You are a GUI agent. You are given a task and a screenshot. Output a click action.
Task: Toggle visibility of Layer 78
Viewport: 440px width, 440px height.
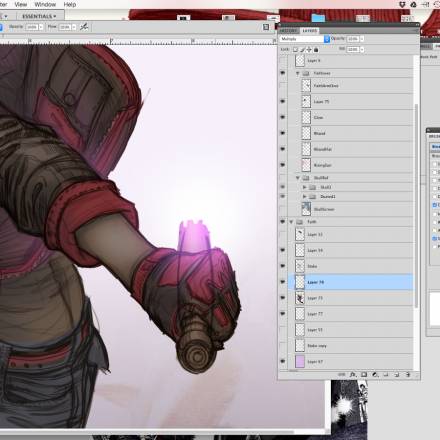click(283, 282)
